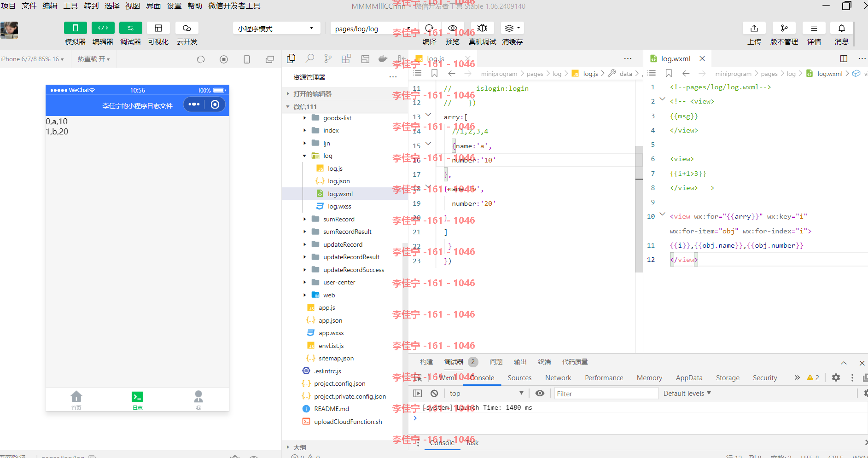The image size is (868, 458).
Task: Open the 问题 (problems) panel tab
Action: pos(496,362)
